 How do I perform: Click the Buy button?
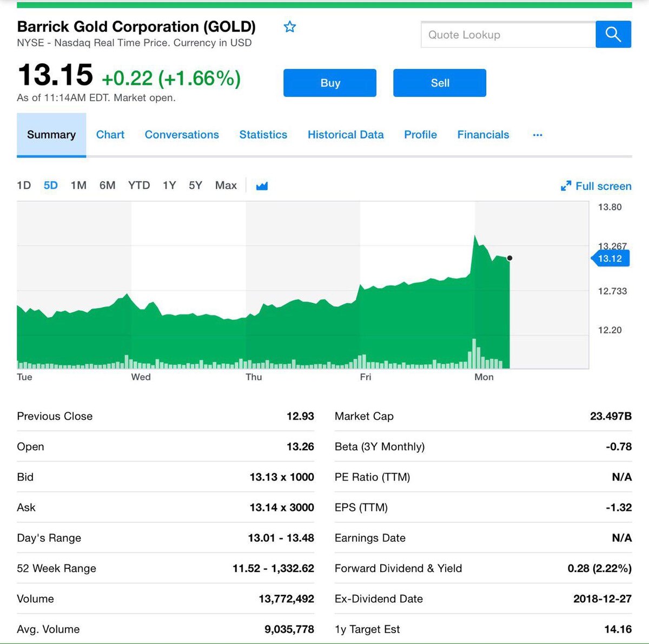330,83
